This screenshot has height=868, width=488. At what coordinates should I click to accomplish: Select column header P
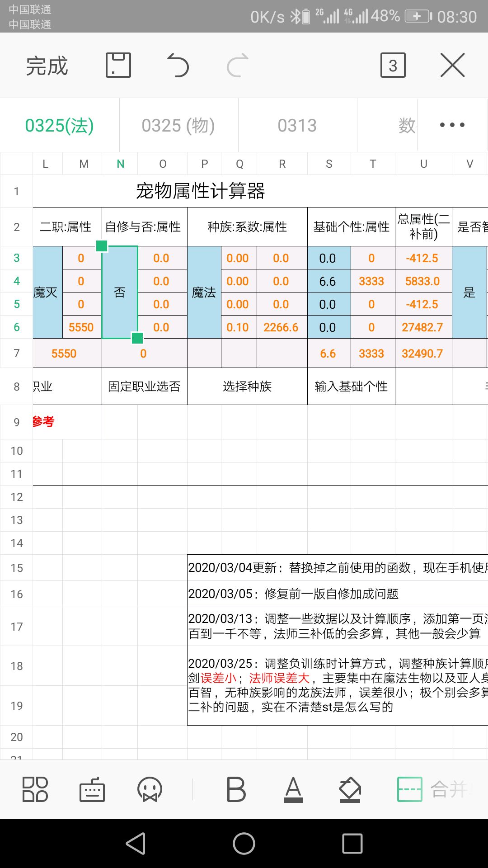click(204, 164)
